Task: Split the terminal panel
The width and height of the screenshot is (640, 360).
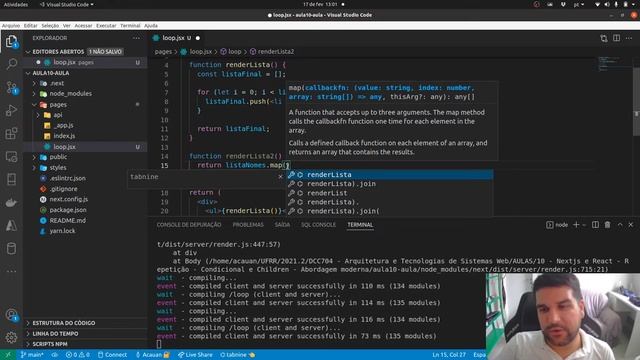Action: (x=596, y=224)
